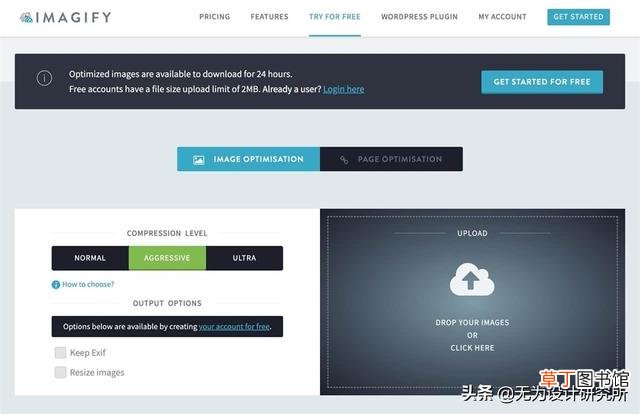Click the info icon beside How to choose
640x414 pixels.
coord(56,285)
